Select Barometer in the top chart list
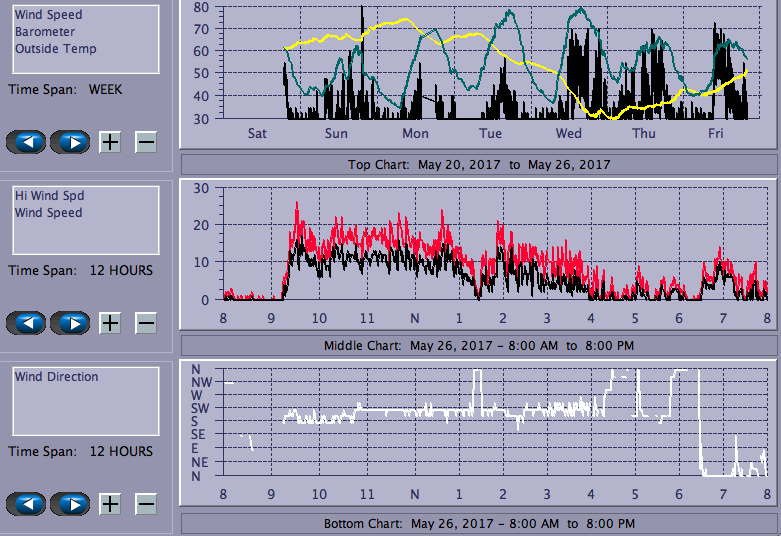The image size is (781, 536). pyautogui.click(x=44, y=32)
